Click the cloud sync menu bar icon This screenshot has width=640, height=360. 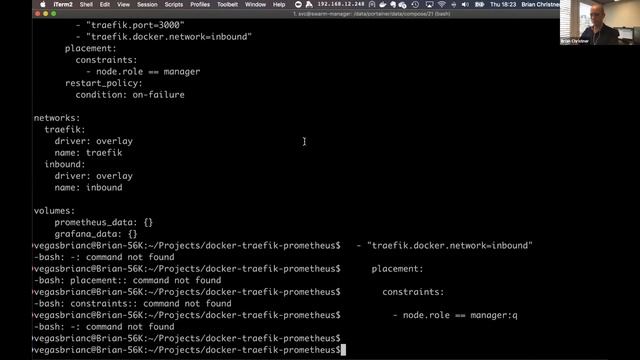tap(402, 5)
